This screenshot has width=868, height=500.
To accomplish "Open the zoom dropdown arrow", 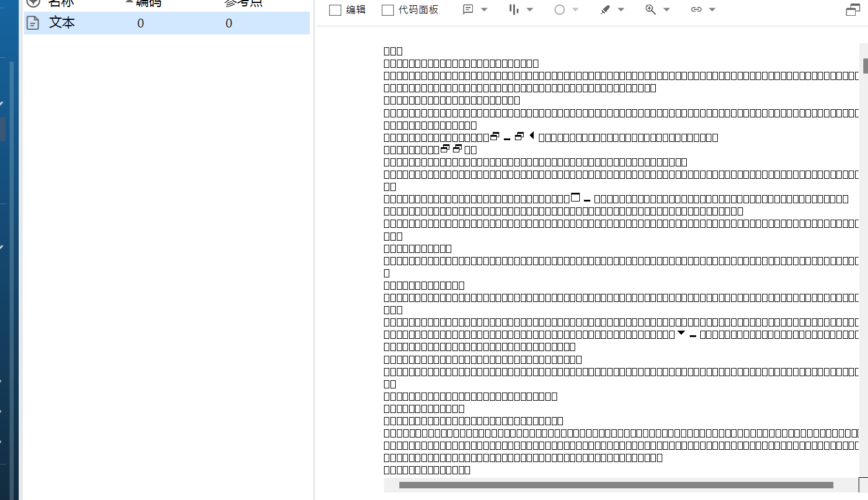I will click(x=666, y=9).
